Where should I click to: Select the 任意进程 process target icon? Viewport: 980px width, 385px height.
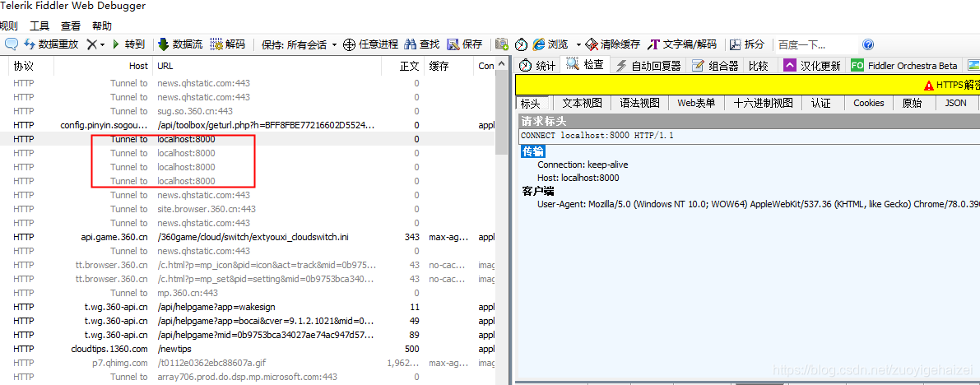[370, 44]
